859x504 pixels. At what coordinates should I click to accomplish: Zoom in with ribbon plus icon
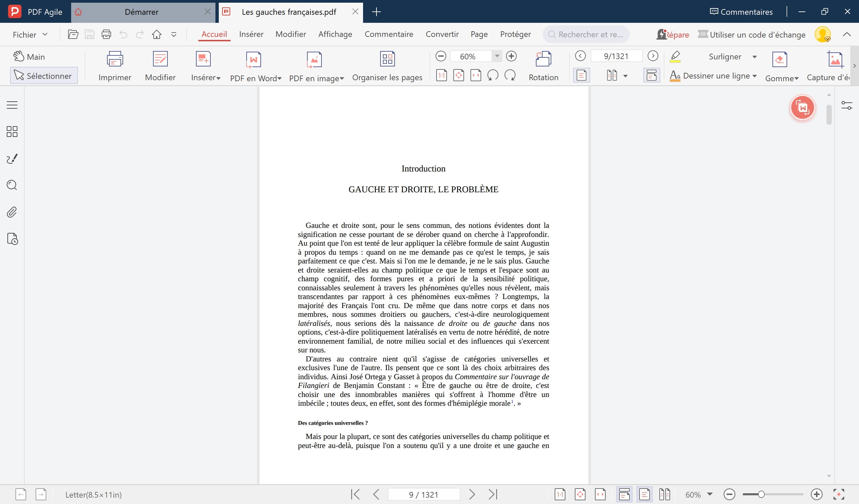(x=511, y=56)
